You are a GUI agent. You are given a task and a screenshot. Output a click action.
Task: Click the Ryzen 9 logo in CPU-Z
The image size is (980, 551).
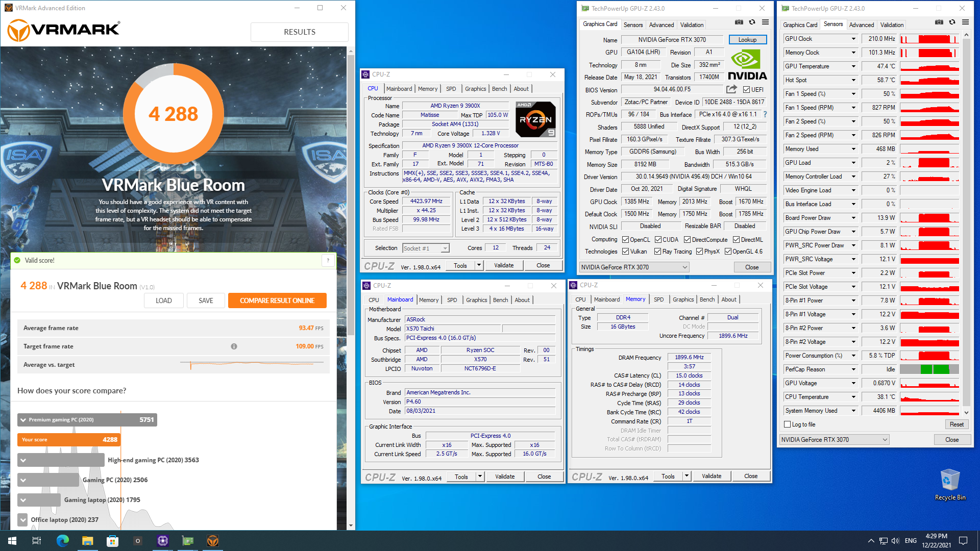pos(535,119)
